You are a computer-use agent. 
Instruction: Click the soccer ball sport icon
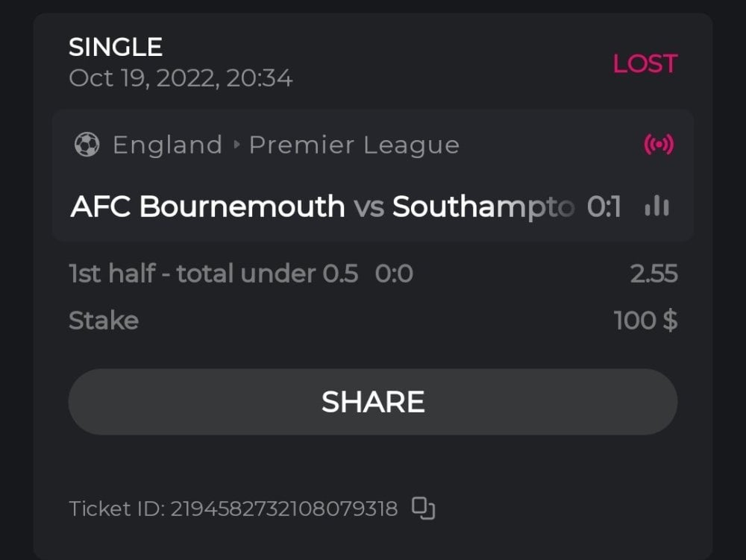click(87, 145)
